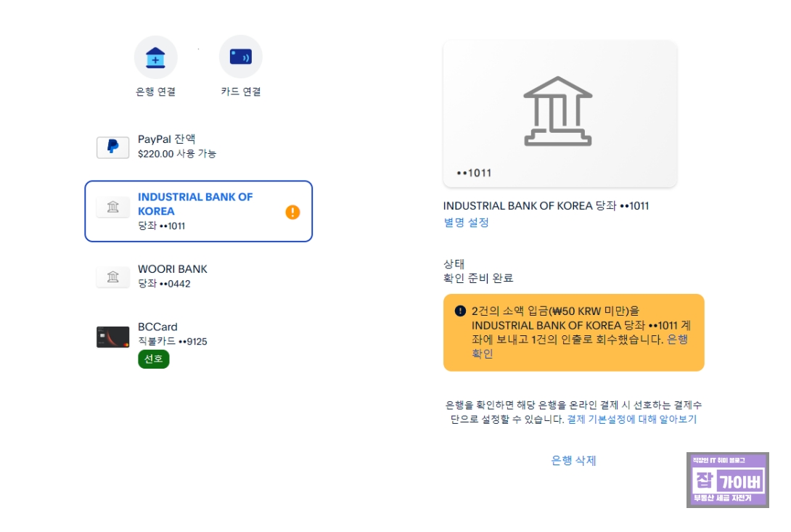Click the info icon in the yellow notice
This screenshot has height=532, width=791.
[460, 311]
